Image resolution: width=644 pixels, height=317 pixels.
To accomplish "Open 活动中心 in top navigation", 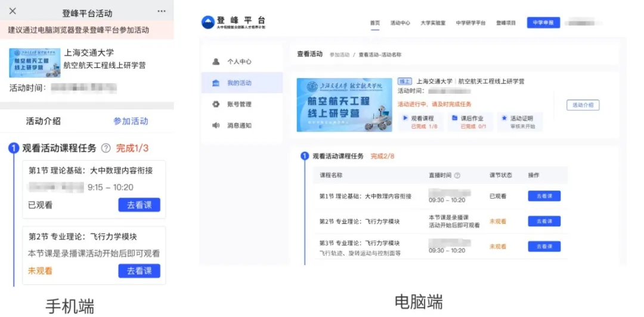I will pyautogui.click(x=400, y=23).
